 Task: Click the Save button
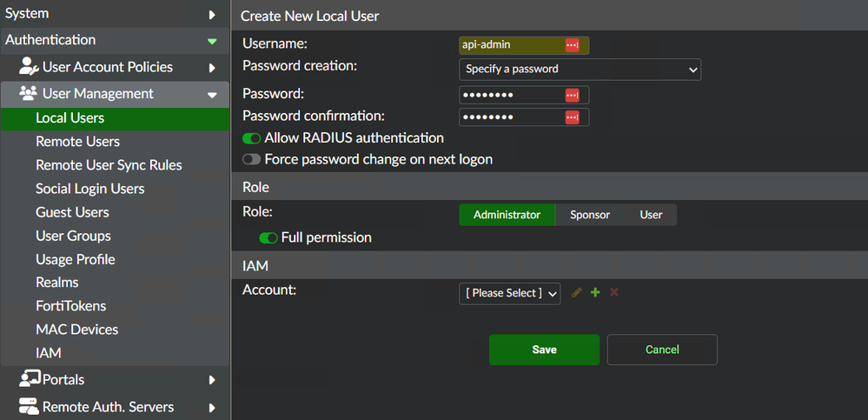pyautogui.click(x=544, y=350)
